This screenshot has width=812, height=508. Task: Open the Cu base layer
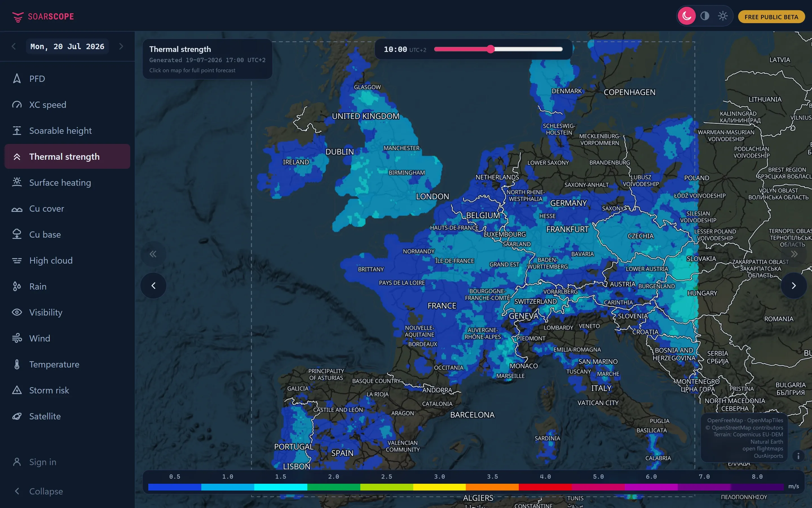pos(67,234)
